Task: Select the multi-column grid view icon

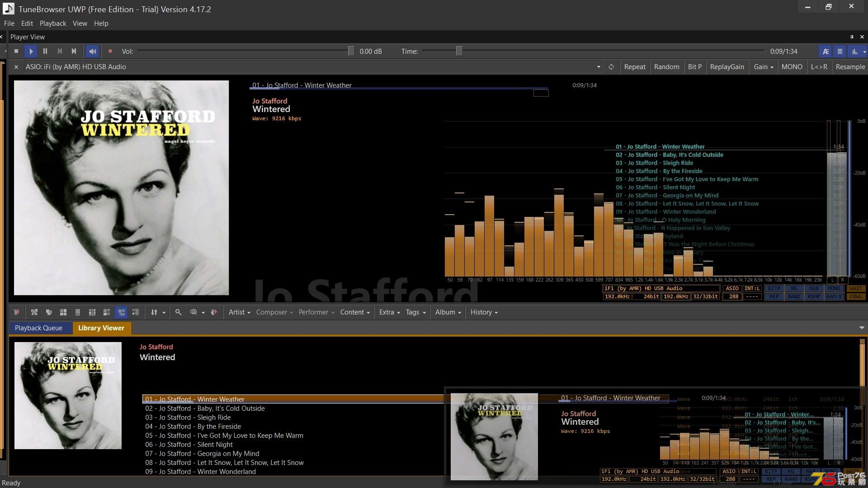Action: point(92,312)
